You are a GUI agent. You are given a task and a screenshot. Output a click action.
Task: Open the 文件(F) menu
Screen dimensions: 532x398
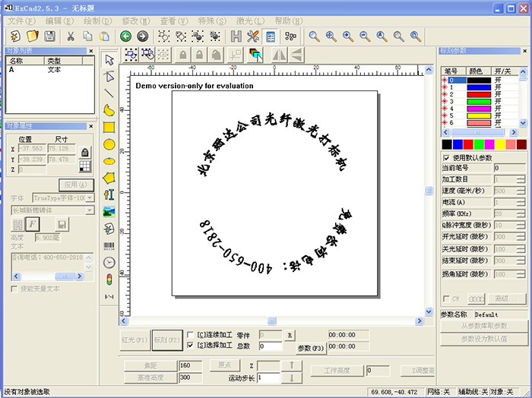click(x=22, y=21)
